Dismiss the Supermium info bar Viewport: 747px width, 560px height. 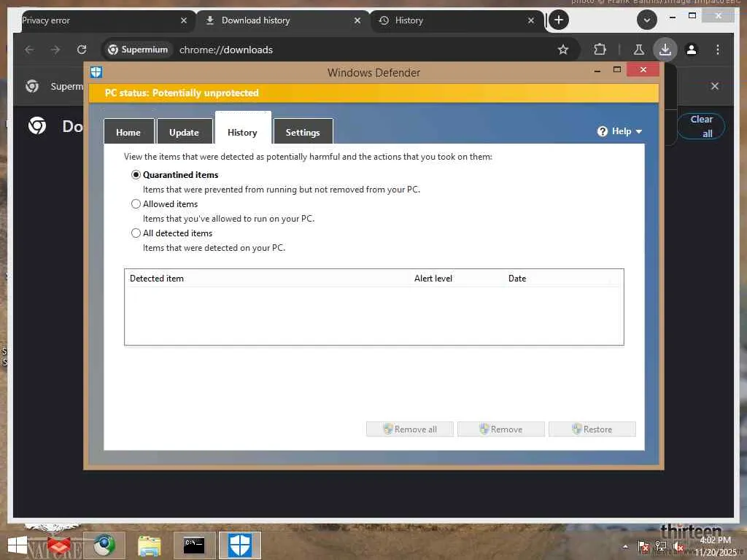715,86
